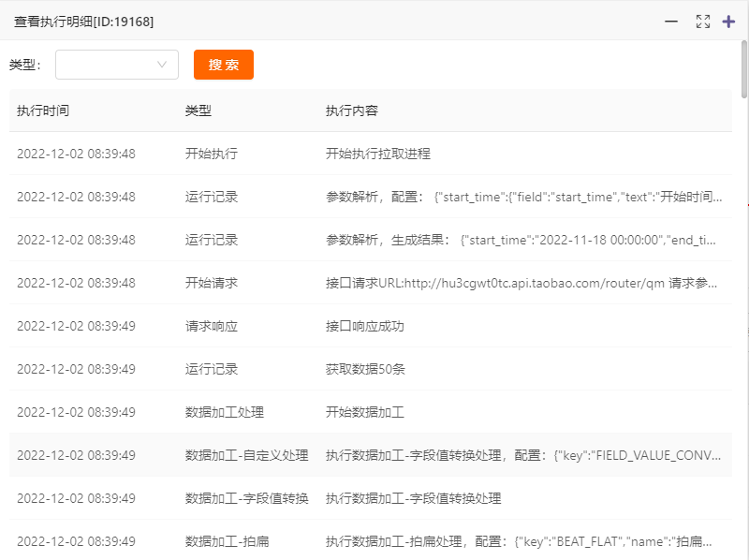Select the 开始数据加工 row

pyautogui.click(x=374, y=413)
